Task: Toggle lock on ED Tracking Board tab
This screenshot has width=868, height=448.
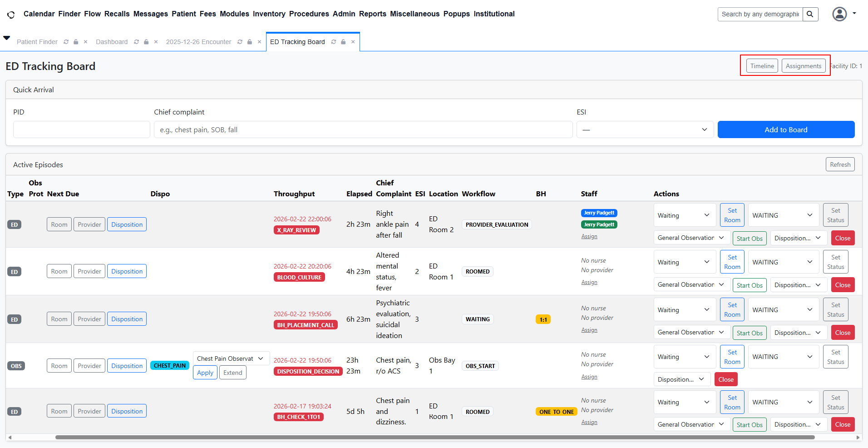Action: point(343,42)
